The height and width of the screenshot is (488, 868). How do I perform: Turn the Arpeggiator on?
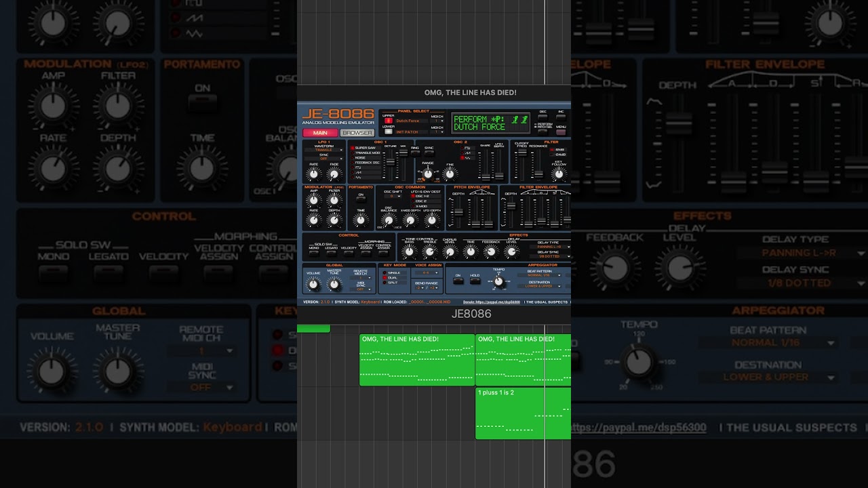pos(458,281)
